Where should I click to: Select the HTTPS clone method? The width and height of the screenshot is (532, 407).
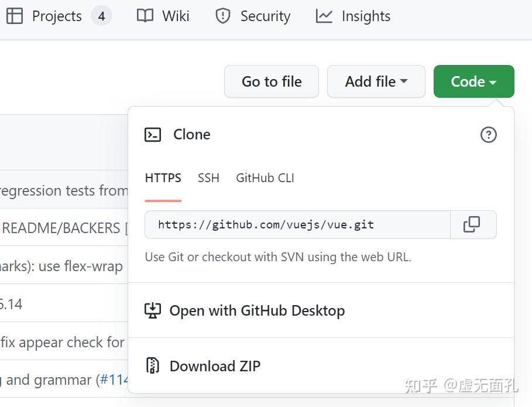(163, 178)
